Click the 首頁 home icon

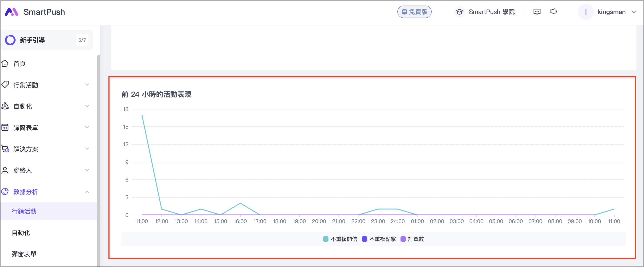tap(5, 64)
